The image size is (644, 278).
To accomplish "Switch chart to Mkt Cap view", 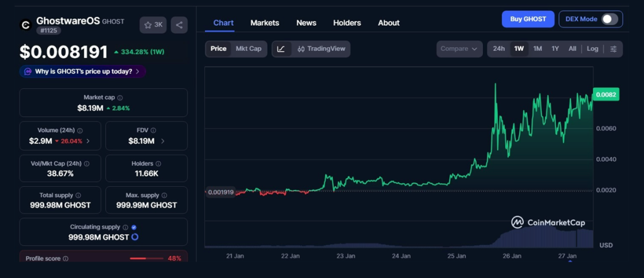I will [248, 49].
